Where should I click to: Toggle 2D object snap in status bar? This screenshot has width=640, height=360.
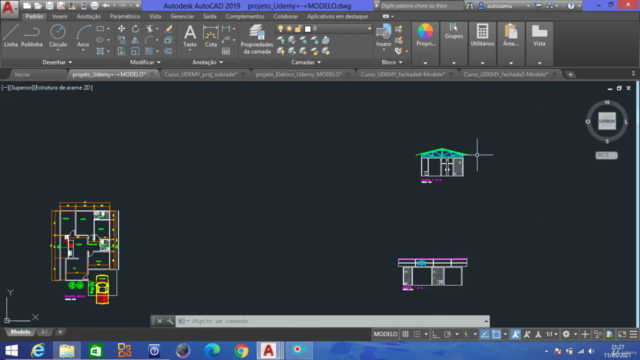click(x=496, y=334)
